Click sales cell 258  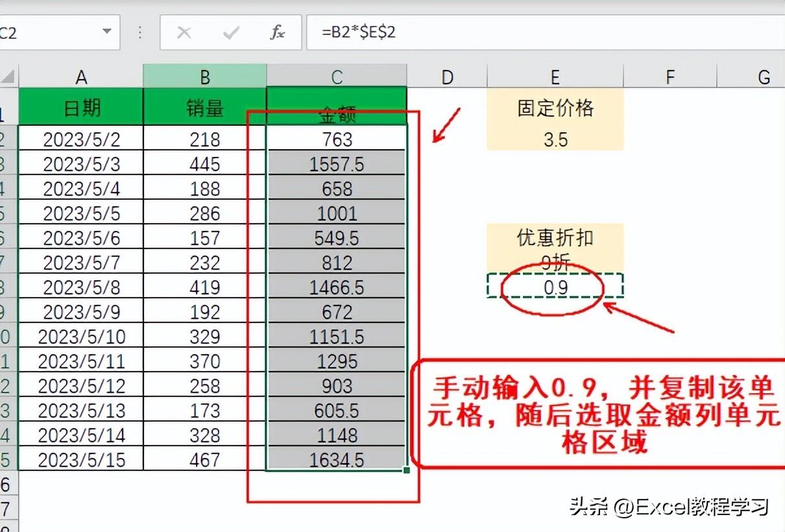point(205,385)
